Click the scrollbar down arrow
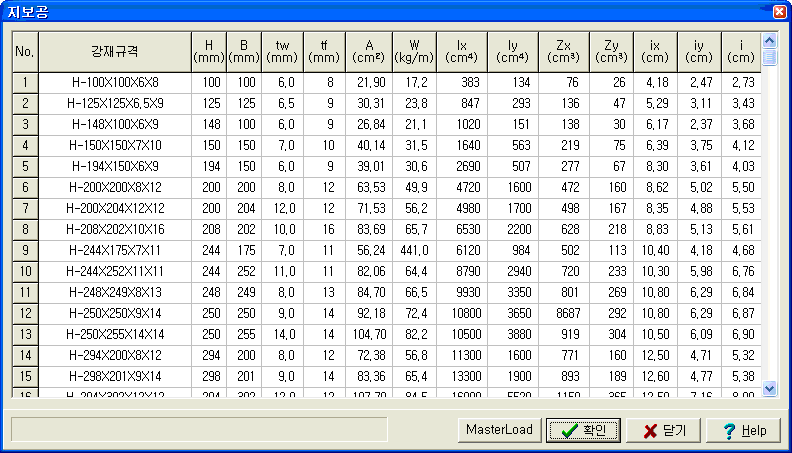 pos(769,389)
